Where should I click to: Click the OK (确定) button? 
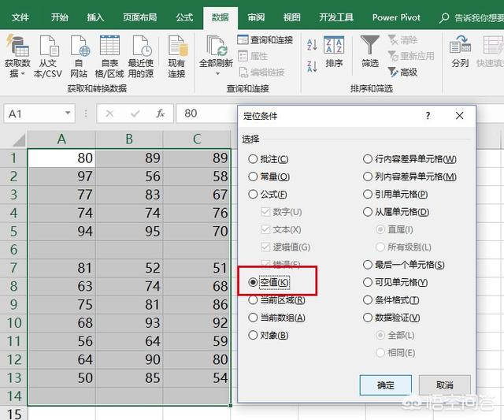[x=385, y=385]
